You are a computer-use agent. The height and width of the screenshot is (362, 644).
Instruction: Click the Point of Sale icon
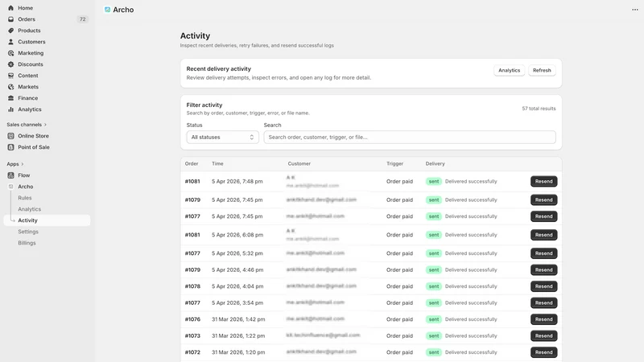pos(10,147)
